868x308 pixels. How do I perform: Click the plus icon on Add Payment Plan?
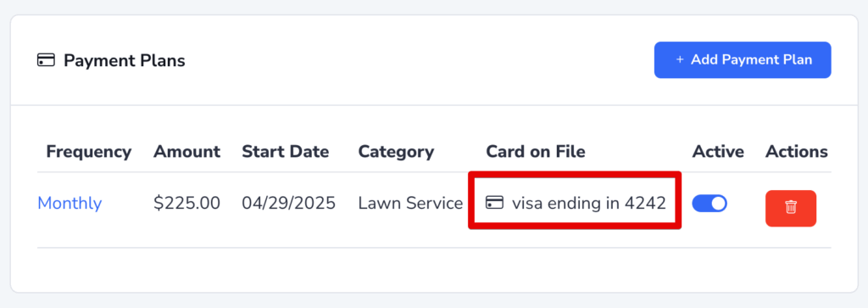pos(680,60)
